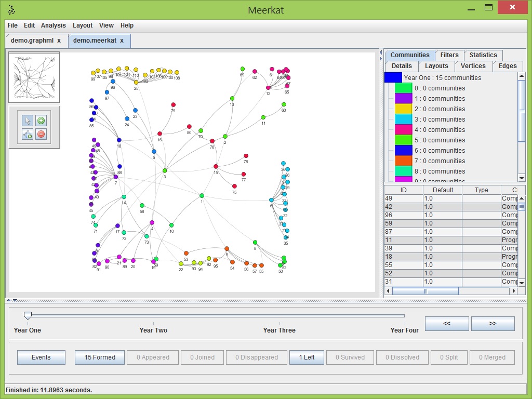Click the Type column header

point(482,190)
